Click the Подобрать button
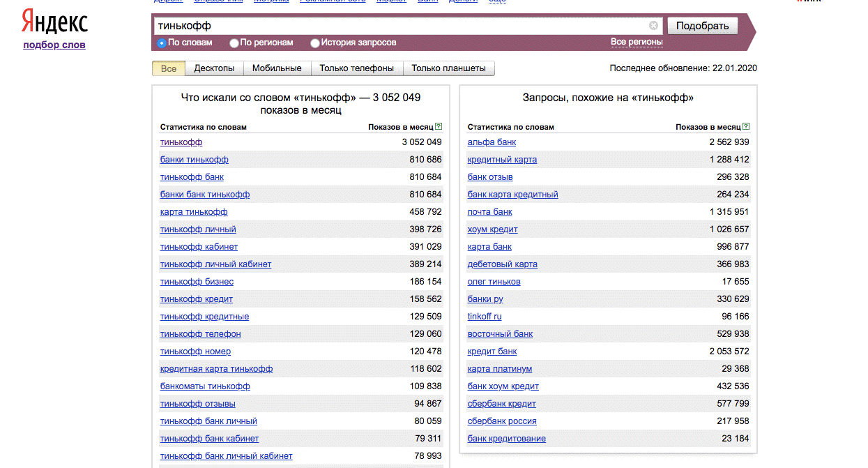 pos(702,26)
